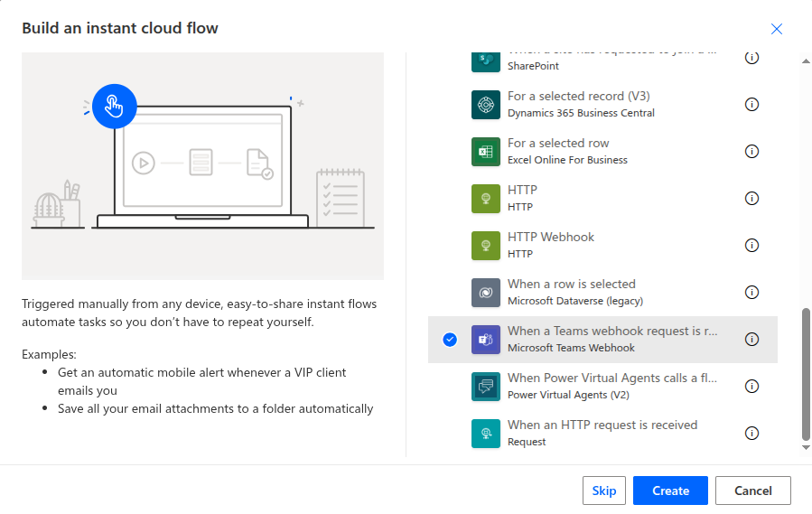Click the Microsoft Dataverse legacy icon
This screenshot has width=812, height=514.
(486, 293)
